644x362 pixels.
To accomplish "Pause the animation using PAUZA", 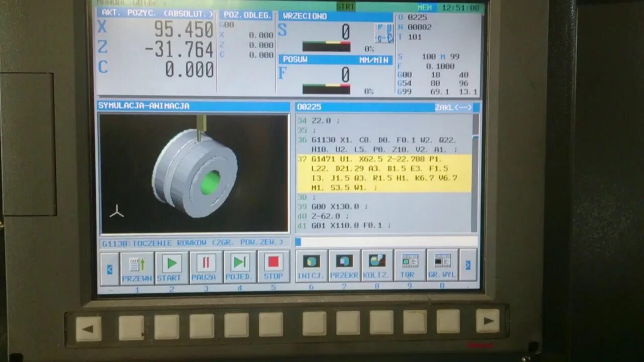I will [205, 267].
